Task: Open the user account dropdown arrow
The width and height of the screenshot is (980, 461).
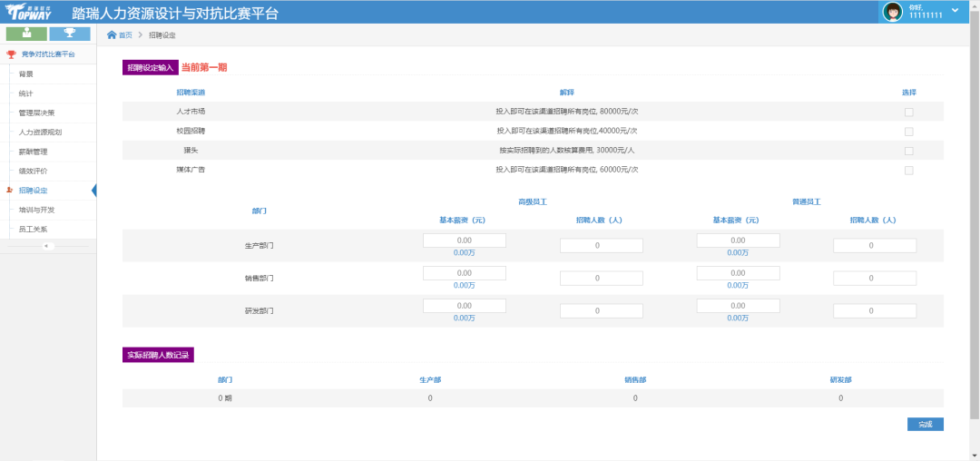Action: (955, 10)
